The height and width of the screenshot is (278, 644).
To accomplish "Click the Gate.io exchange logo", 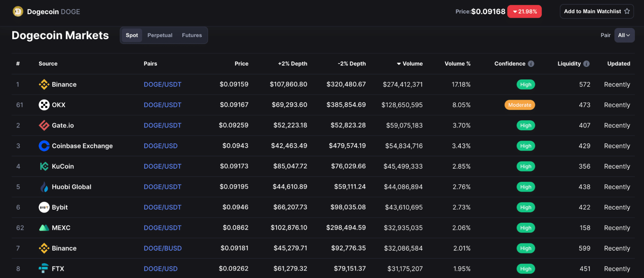I will pyautogui.click(x=44, y=125).
